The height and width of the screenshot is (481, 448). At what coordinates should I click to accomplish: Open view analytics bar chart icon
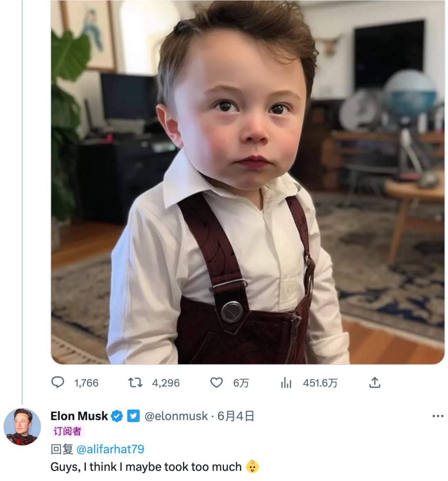tap(286, 383)
